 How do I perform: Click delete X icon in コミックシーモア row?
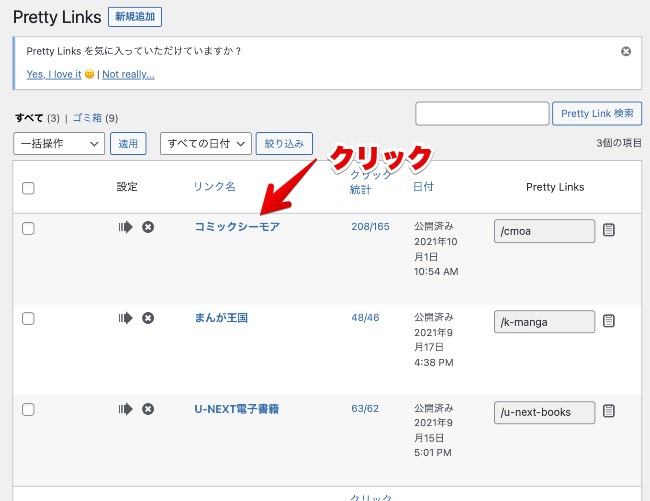pos(148,228)
